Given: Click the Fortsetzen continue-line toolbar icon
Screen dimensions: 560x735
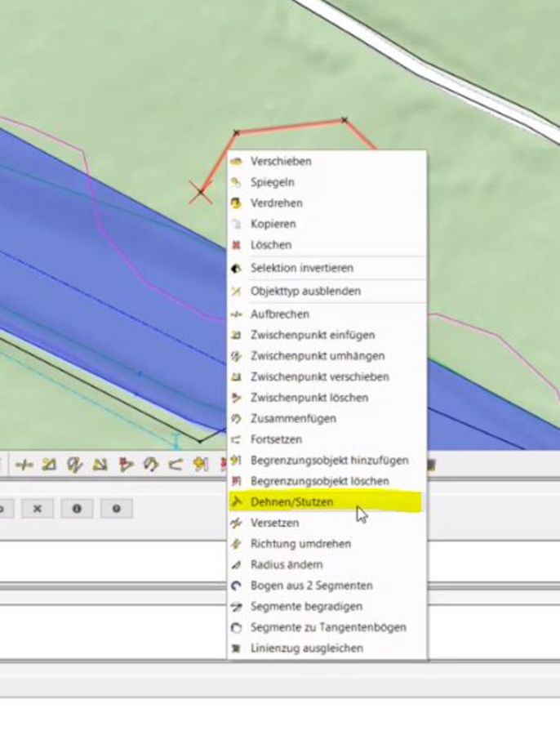Looking at the screenshot, I should coord(176,465).
